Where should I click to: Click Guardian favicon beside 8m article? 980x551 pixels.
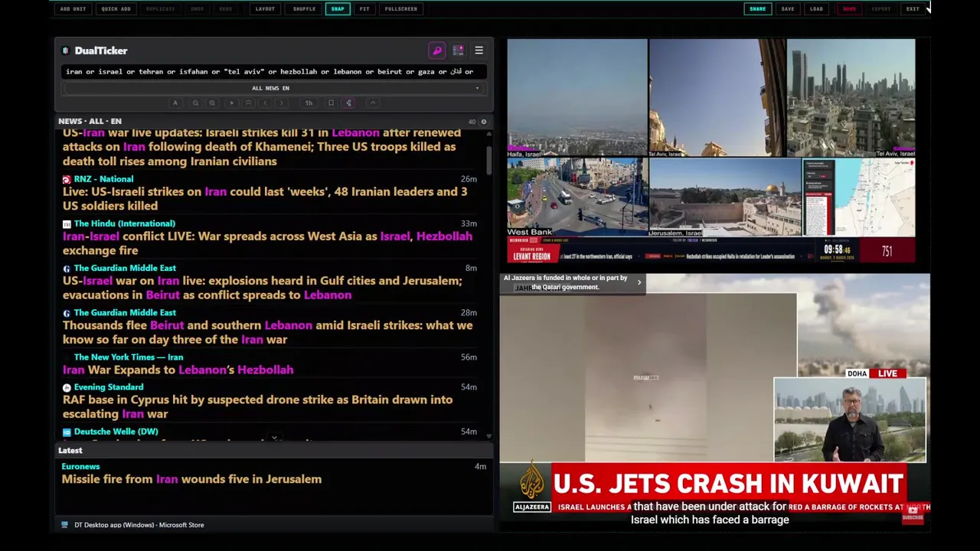[67, 269]
